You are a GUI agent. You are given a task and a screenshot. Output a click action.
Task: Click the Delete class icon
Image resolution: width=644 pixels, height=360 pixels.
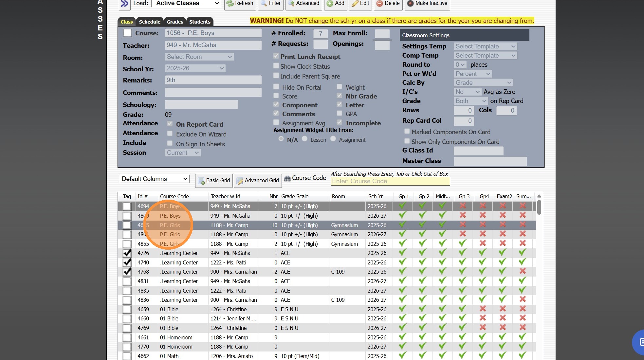pos(379,3)
